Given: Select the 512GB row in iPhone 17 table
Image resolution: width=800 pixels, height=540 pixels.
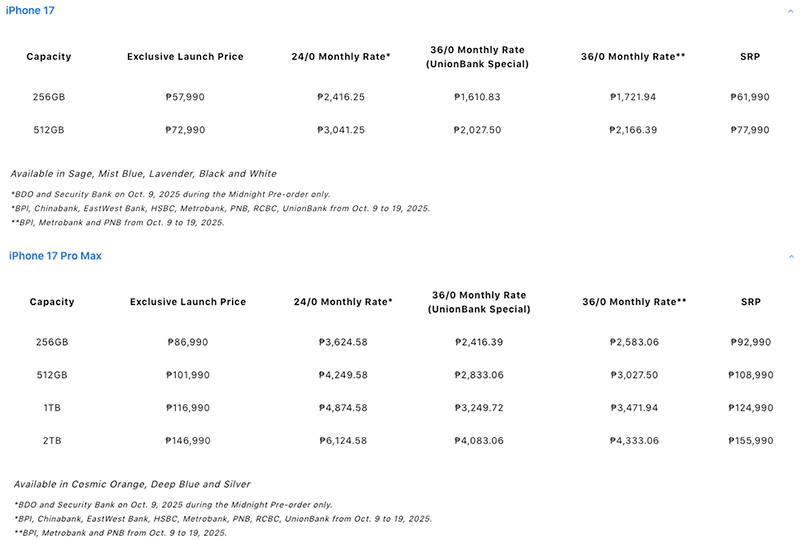Looking at the screenshot, I should [49, 130].
